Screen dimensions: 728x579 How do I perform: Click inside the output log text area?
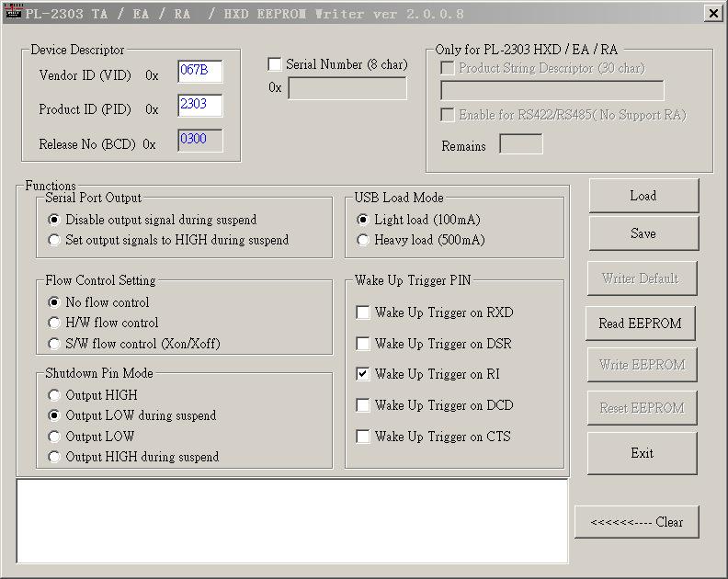click(292, 521)
